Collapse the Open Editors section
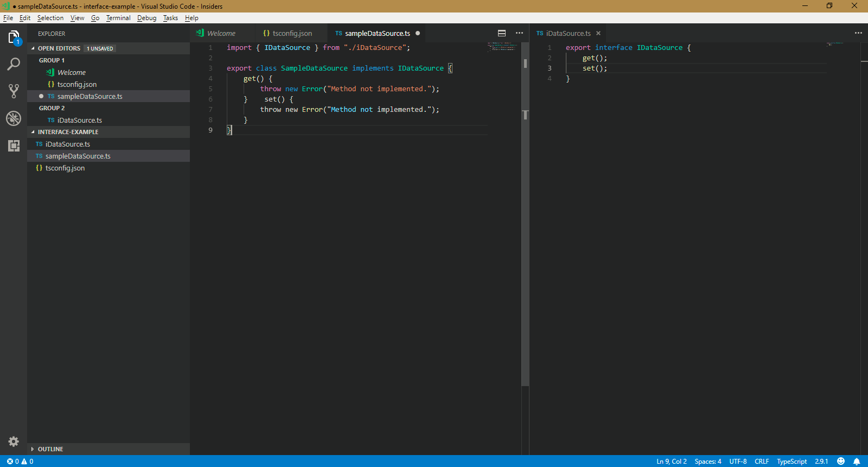This screenshot has height=467, width=868. click(33, 48)
